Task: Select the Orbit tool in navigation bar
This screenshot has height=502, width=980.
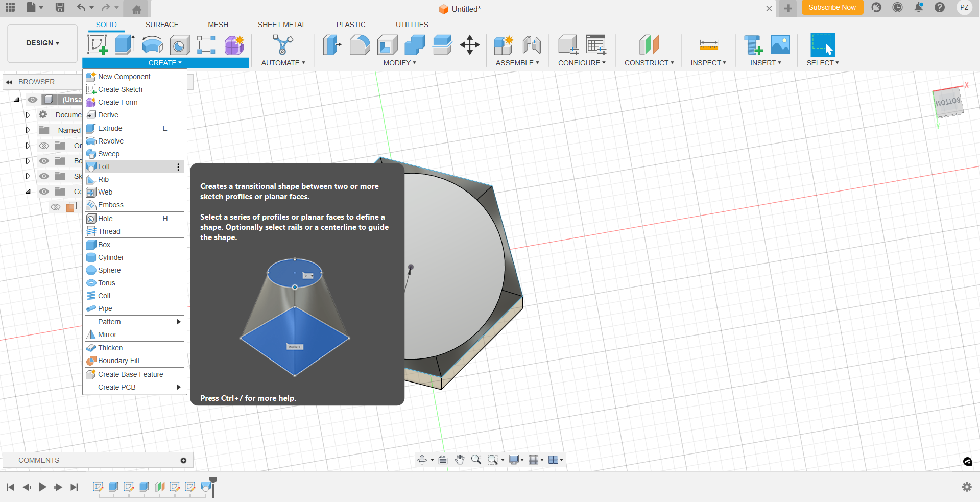Action: click(422, 460)
